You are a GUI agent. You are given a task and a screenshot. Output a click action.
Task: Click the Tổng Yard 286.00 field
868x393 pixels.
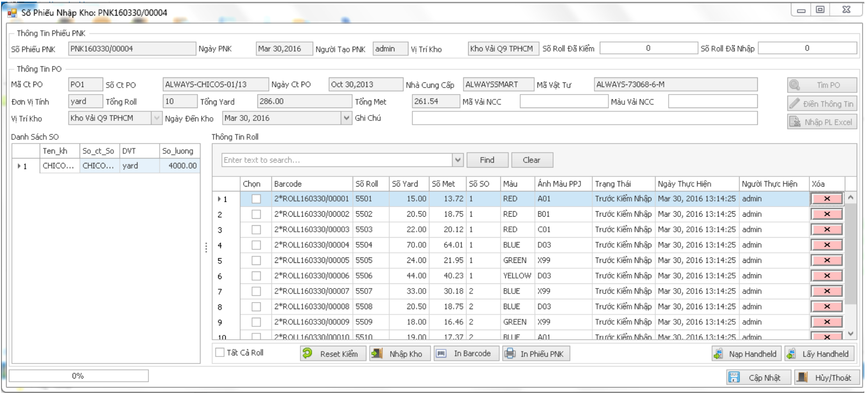coord(304,101)
